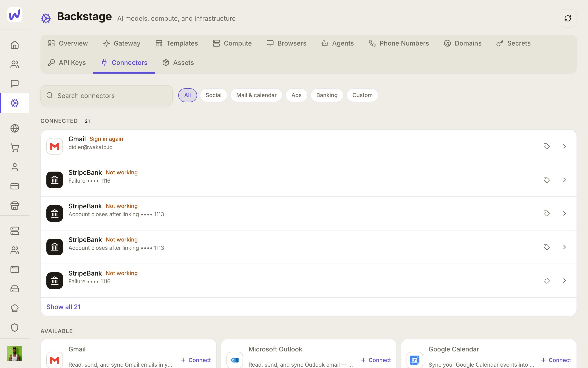This screenshot has width=588, height=368.
Task: Focus the Search connectors field
Action: click(x=106, y=95)
